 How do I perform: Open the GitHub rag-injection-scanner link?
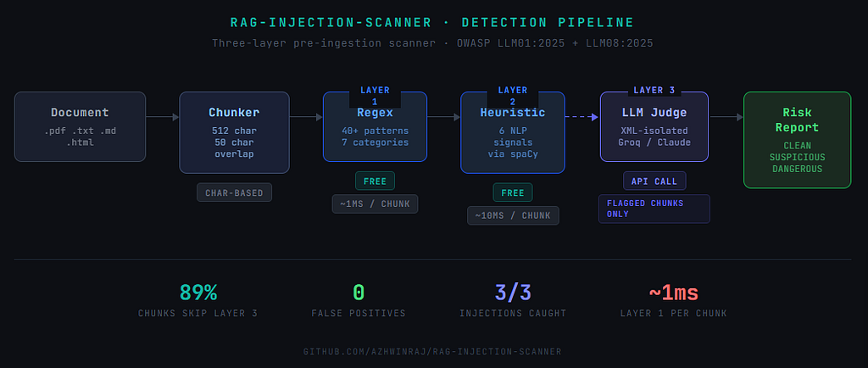click(432, 351)
